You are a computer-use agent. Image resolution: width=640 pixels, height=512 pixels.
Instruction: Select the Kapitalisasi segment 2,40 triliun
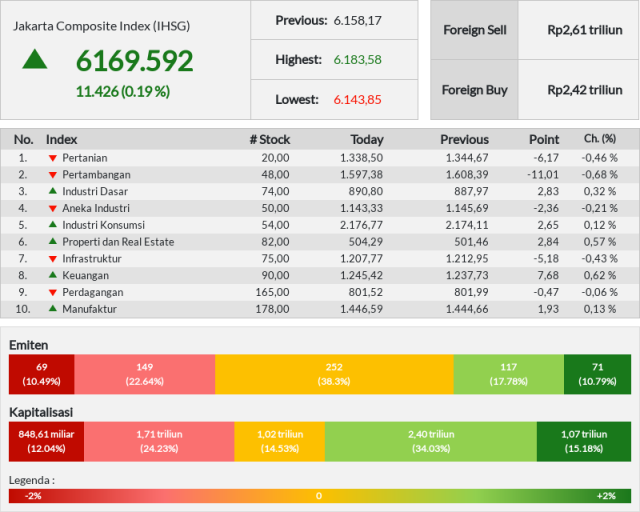coord(431,442)
